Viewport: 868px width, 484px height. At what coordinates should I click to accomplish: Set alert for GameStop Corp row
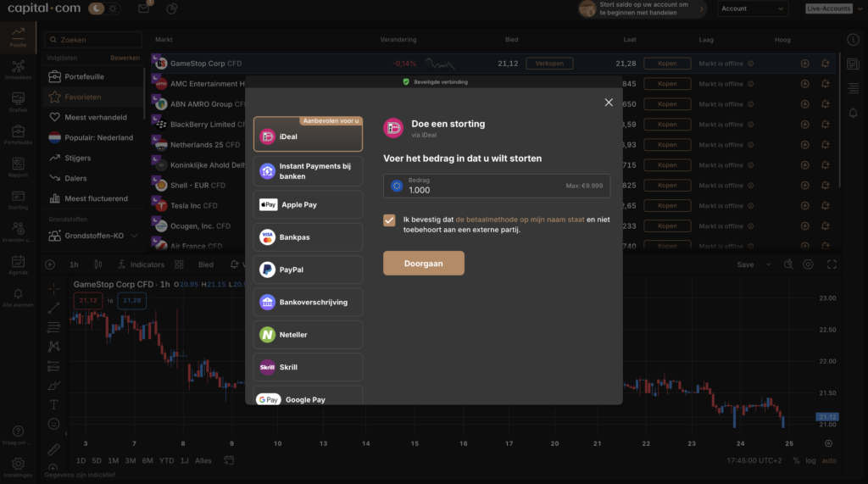tap(826, 64)
